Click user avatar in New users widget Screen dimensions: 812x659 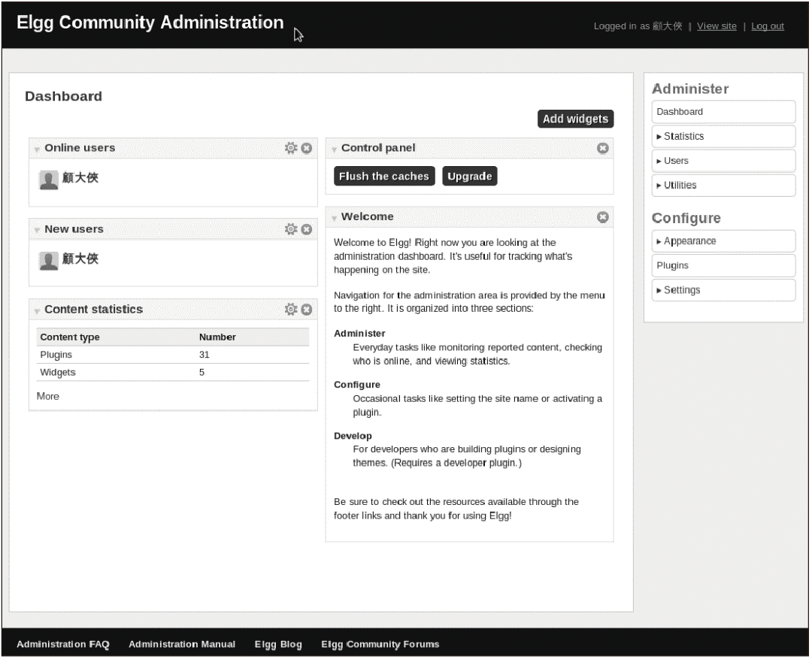[49, 261]
